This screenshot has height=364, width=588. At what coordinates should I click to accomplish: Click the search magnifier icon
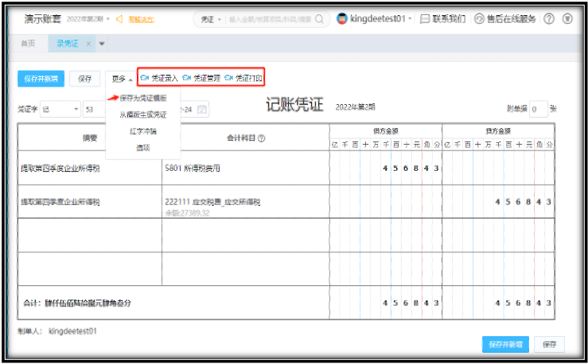pos(319,19)
